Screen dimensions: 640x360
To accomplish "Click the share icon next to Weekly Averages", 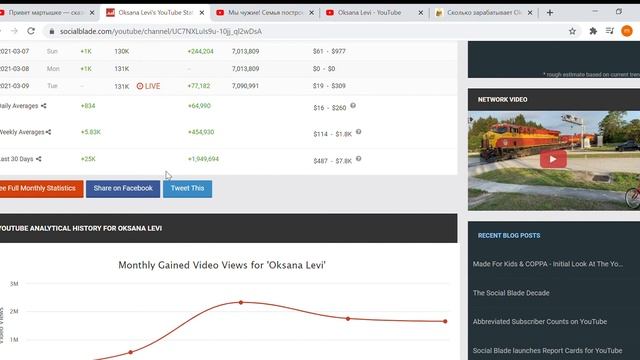I will pos(48,132).
